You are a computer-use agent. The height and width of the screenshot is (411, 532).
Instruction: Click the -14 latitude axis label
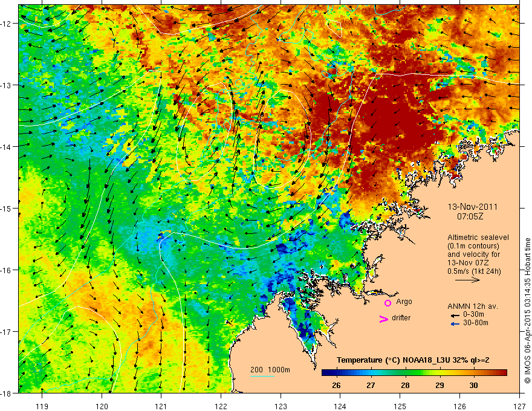pyautogui.click(x=7, y=147)
